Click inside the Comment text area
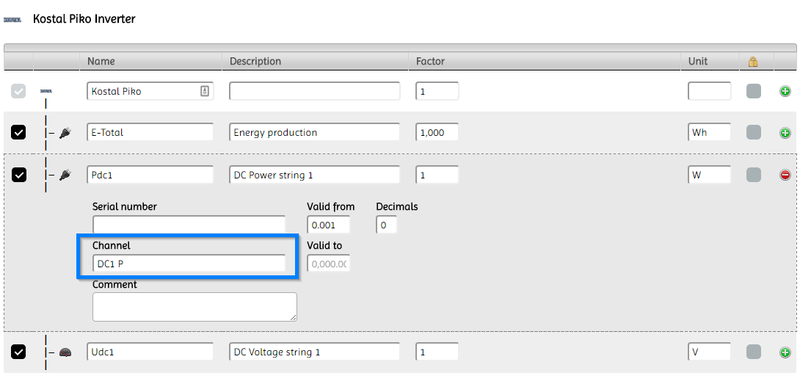 click(x=194, y=307)
